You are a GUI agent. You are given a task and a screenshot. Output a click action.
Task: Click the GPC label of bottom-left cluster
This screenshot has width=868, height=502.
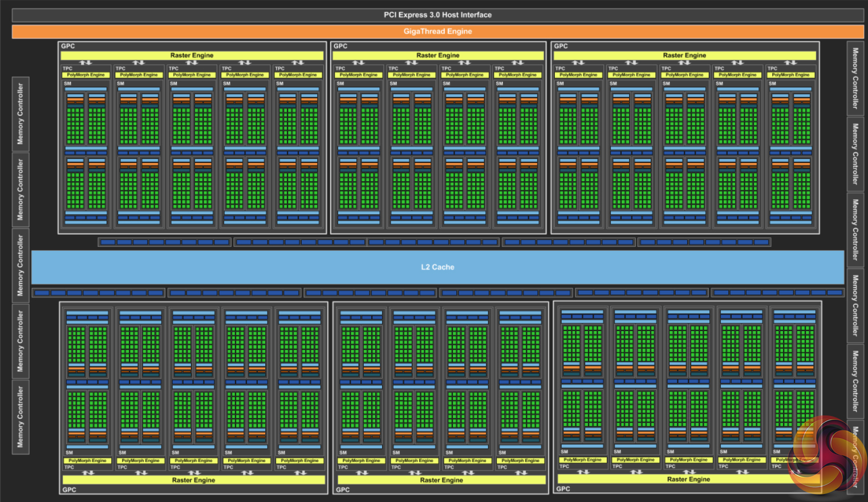pyautogui.click(x=69, y=489)
